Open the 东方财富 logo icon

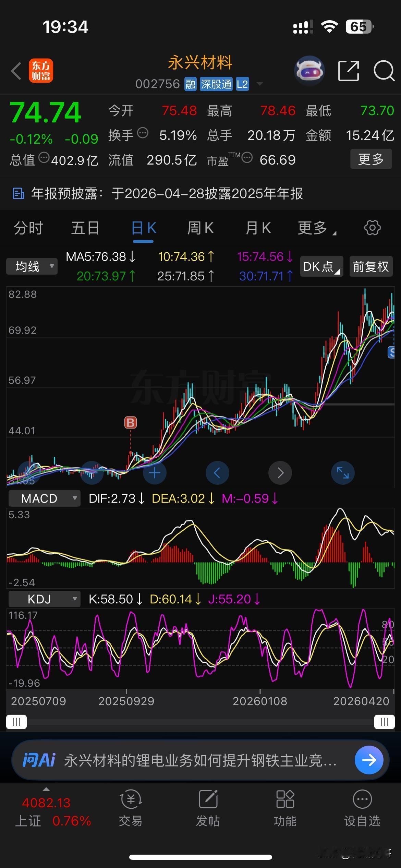click(41, 71)
